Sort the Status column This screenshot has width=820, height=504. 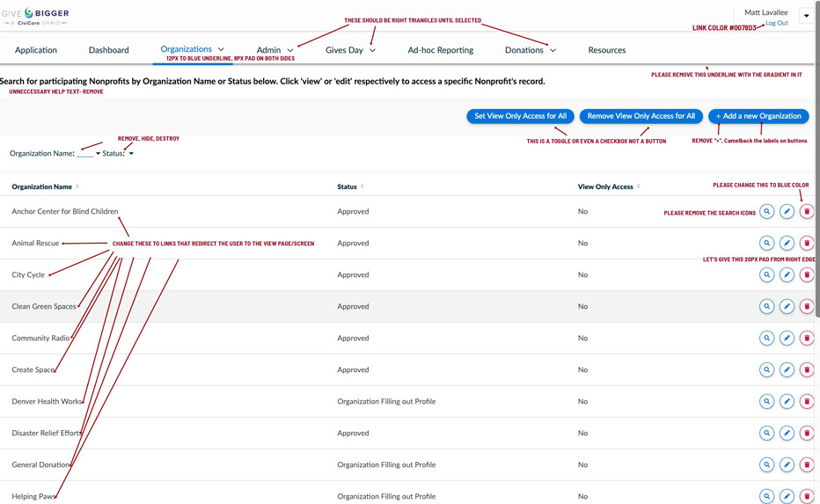tap(347, 186)
